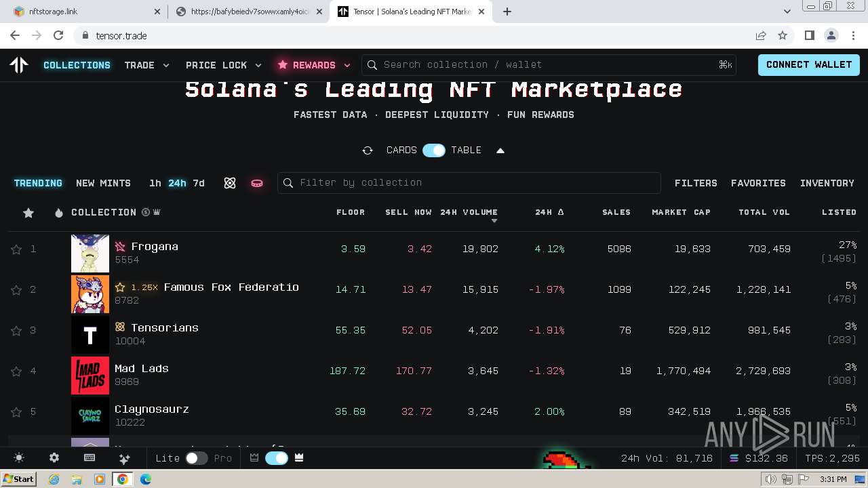Open the Mad Lads collection link
The width and height of the screenshot is (868, 488).
tap(142, 369)
